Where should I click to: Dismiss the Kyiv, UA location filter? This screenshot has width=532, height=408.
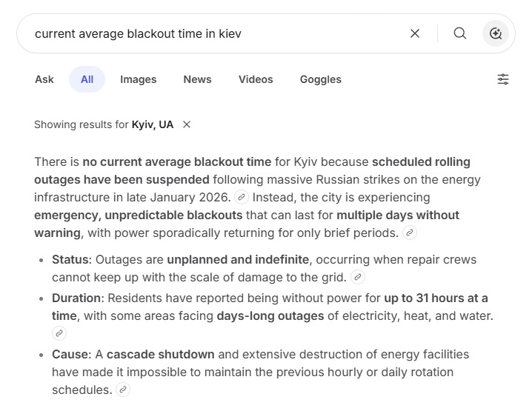[187, 125]
